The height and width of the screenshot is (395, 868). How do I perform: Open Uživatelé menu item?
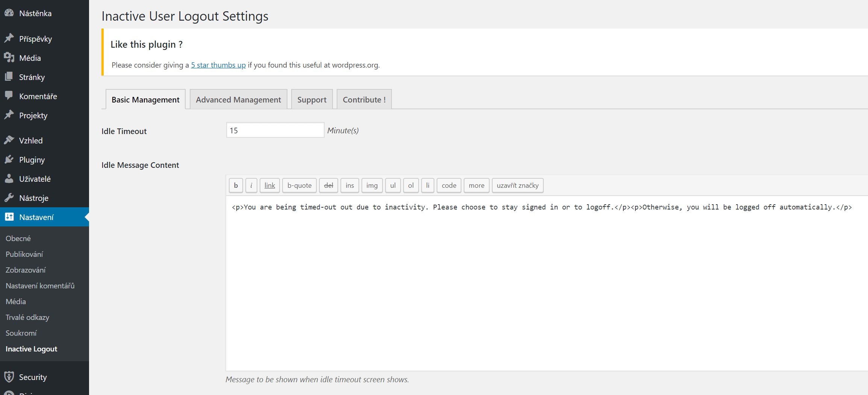tap(44, 179)
